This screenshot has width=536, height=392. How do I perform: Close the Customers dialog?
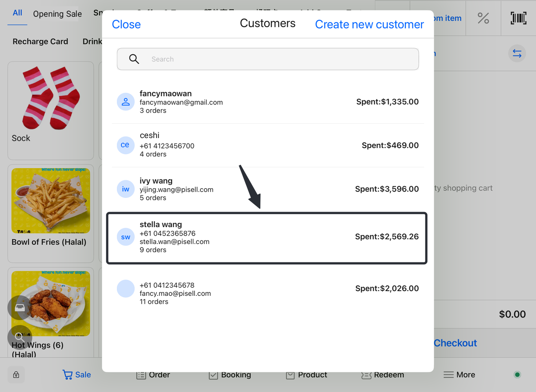click(x=126, y=25)
